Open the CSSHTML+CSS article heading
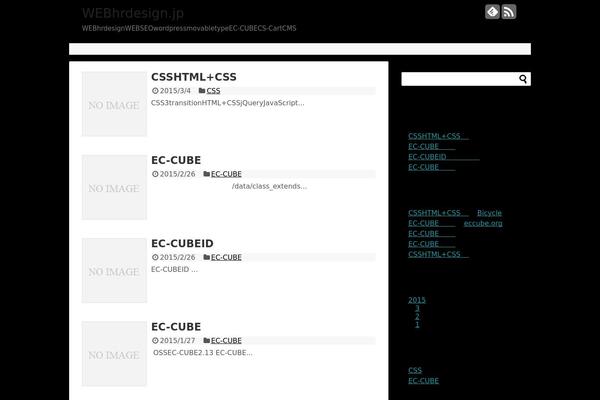 pos(194,77)
